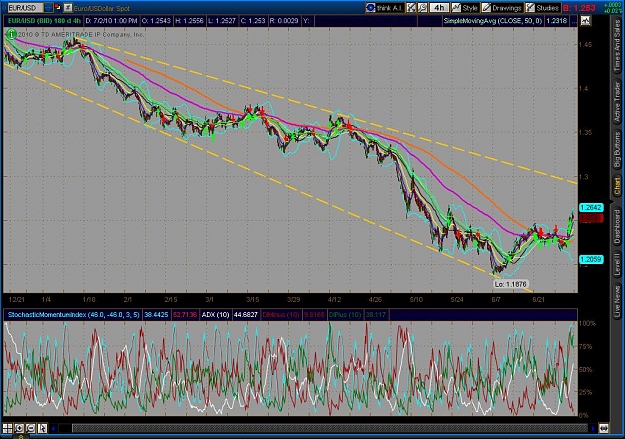625x439 pixels.
Task: Click the zoom out icon in the bottom toolbar
Action: [31, 429]
